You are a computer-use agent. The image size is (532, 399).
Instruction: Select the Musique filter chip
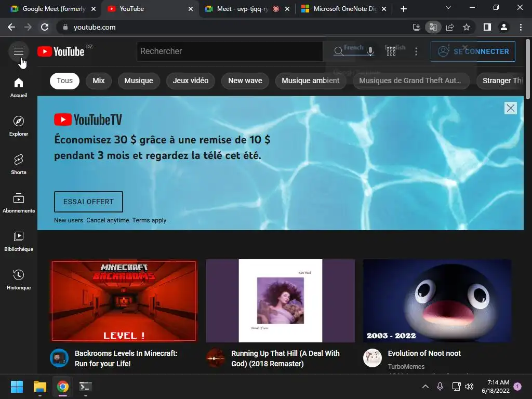[x=138, y=81]
